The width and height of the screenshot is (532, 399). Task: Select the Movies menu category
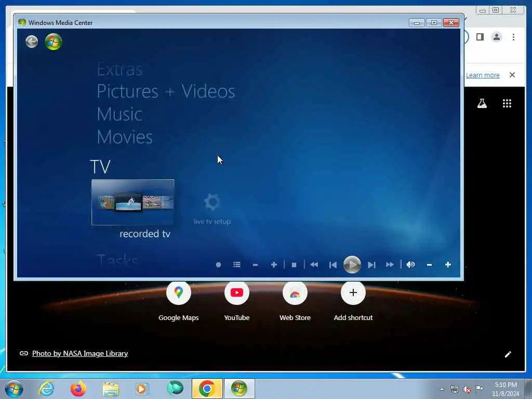tap(125, 137)
